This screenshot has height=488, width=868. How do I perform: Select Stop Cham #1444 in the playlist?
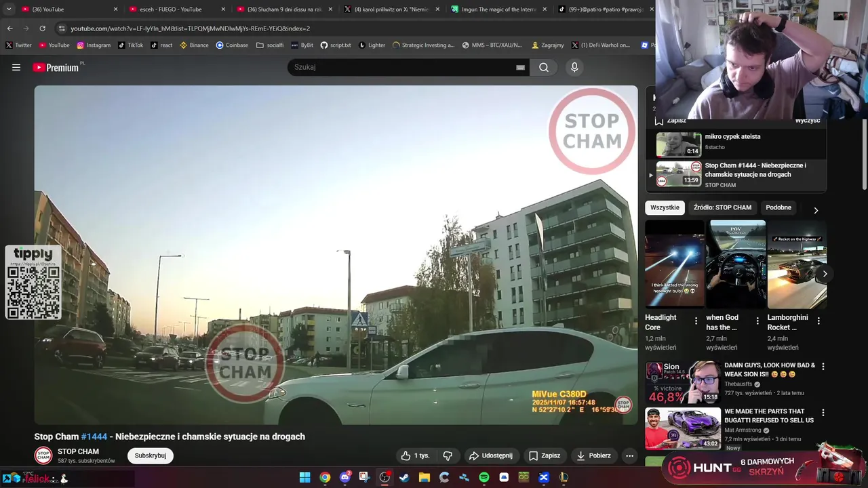tap(736, 174)
